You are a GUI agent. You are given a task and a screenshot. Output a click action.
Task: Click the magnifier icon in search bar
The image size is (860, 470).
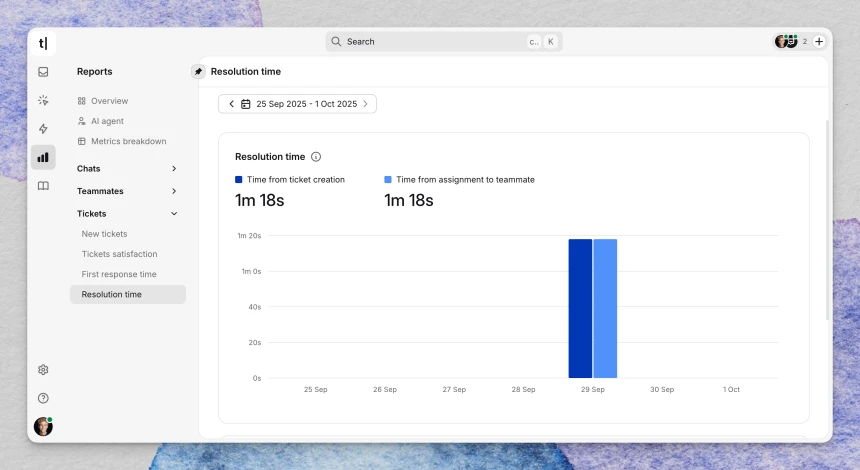click(336, 42)
